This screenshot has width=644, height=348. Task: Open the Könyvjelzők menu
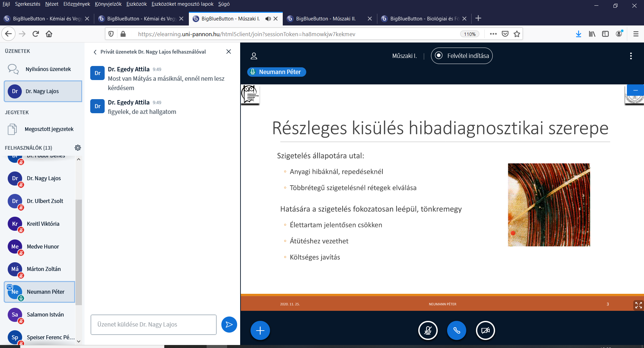pyautogui.click(x=108, y=4)
